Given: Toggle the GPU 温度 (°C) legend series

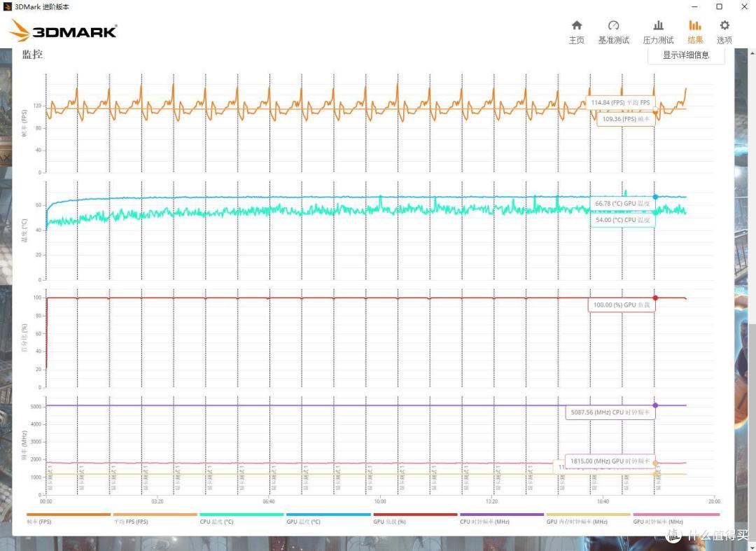Looking at the screenshot, I should pos(328,518).
